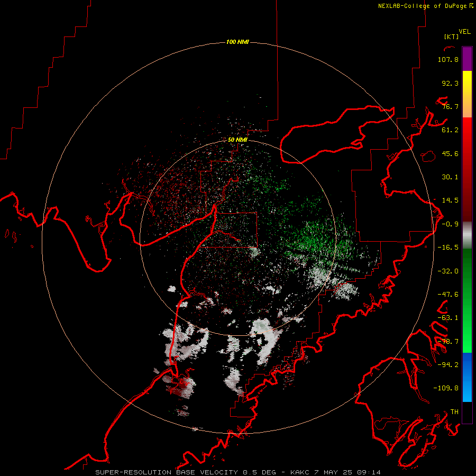The height and width of the screenshot is (476, 476).
Task: Click the 100 NMI range ring label
Action: coord(237,42)
